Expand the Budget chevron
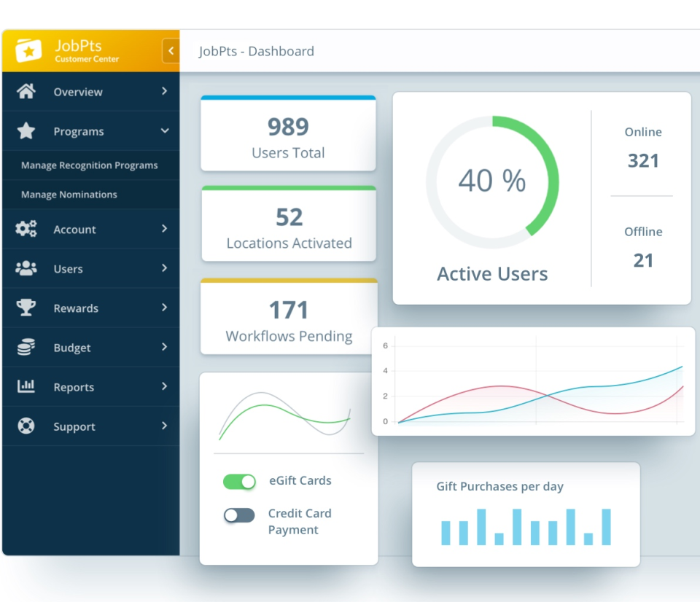The image size is (700, 602). tap(165, 347)
